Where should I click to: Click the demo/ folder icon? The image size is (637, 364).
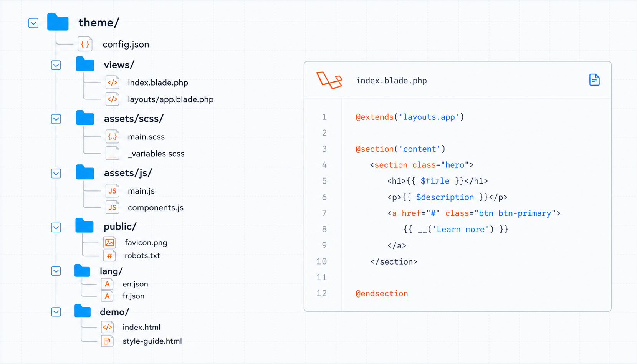coord(82,311)
